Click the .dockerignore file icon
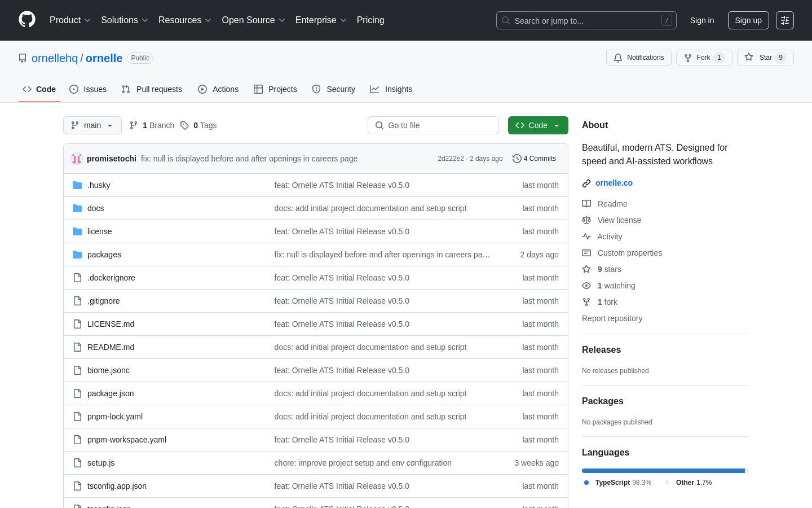The image size is (812, 508). [x=77, y=278]
